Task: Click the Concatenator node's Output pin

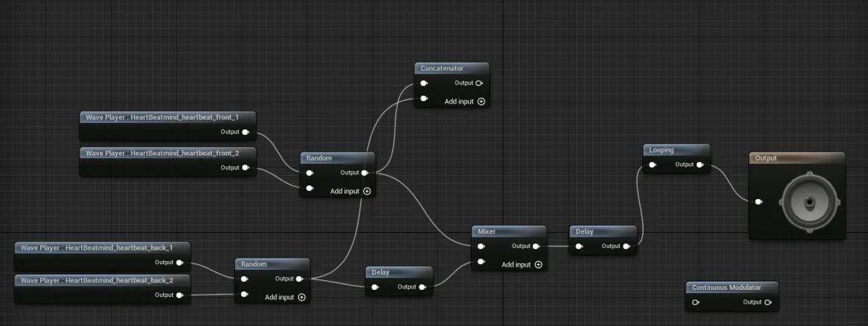Action: click(479, 83)
